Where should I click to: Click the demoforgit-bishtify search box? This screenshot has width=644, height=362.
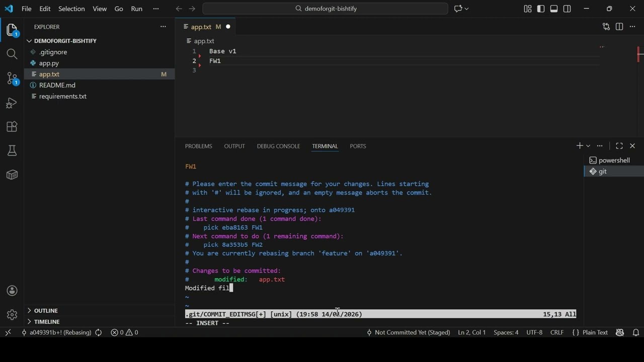pyautogui.click(x=325, y=9)
